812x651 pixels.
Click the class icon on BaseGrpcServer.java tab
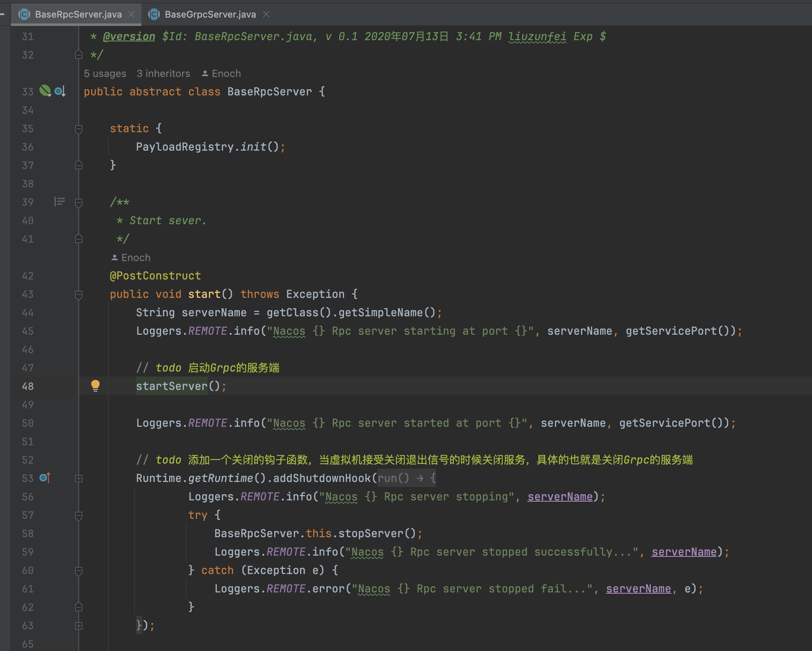pos(154,15)
